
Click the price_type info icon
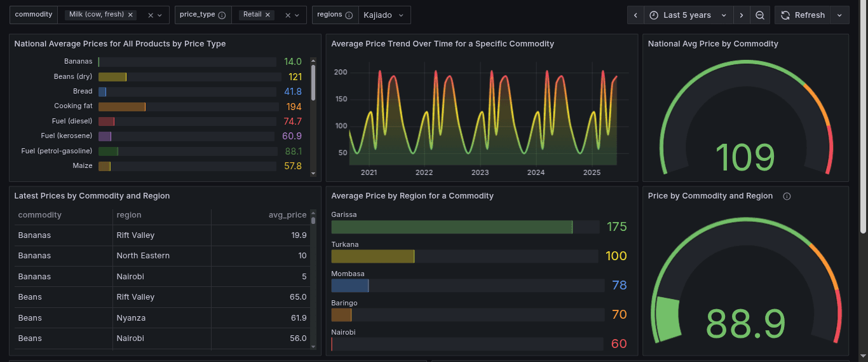click(x=222, y=15)
